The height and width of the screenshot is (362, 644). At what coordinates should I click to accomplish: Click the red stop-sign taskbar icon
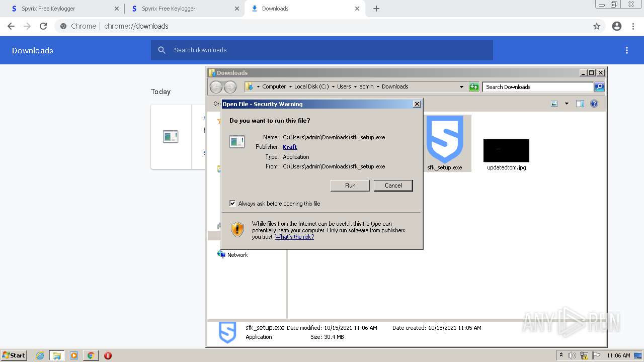(x=108, y=355)
